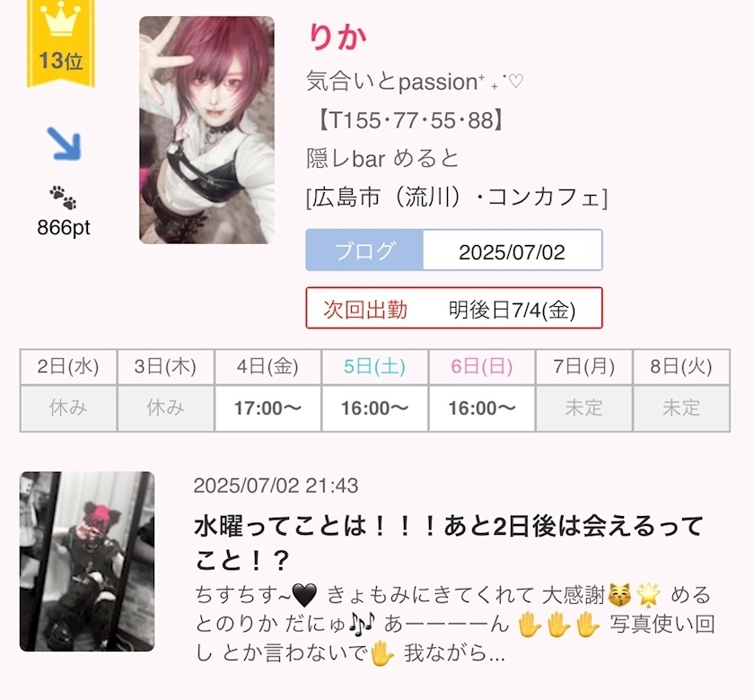This screenshot has width=754, height=700.
Task: Open the ブログ button
Action: pyautogui.click(x=364, y=250)
